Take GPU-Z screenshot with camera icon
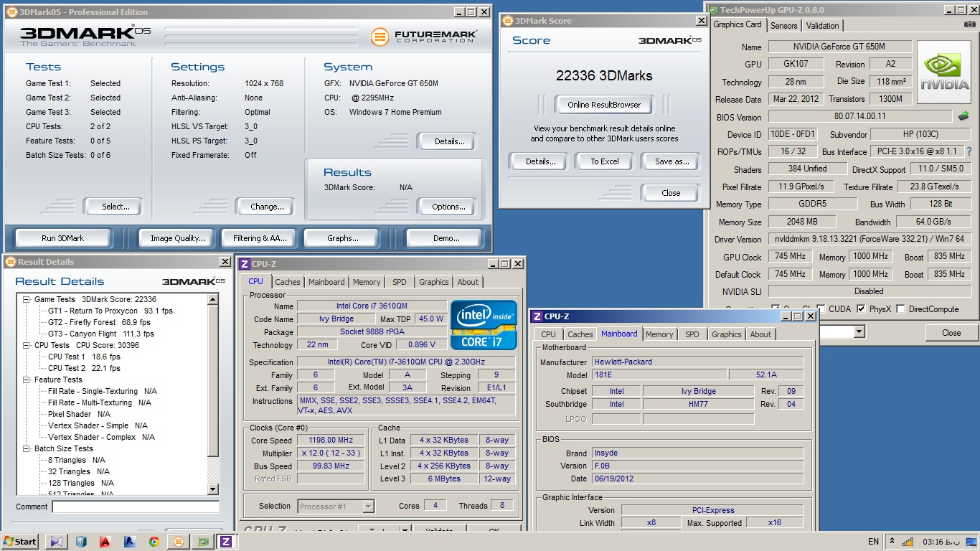The image size is (980, 551). click(969, 24)
